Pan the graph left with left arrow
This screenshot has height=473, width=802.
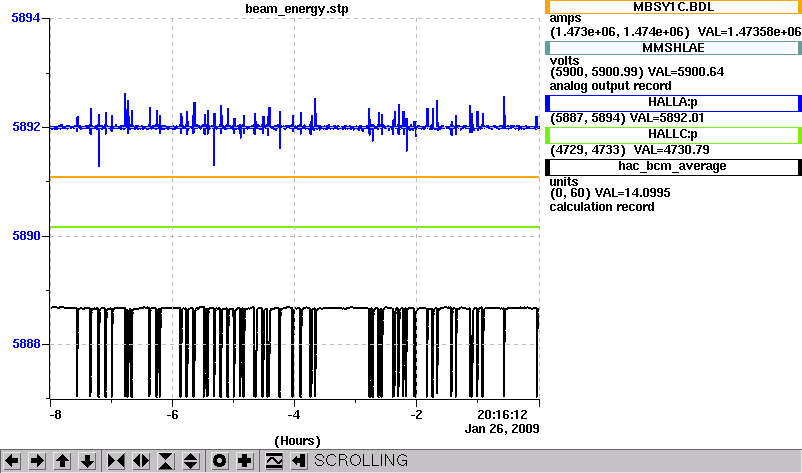pos(12,461)
